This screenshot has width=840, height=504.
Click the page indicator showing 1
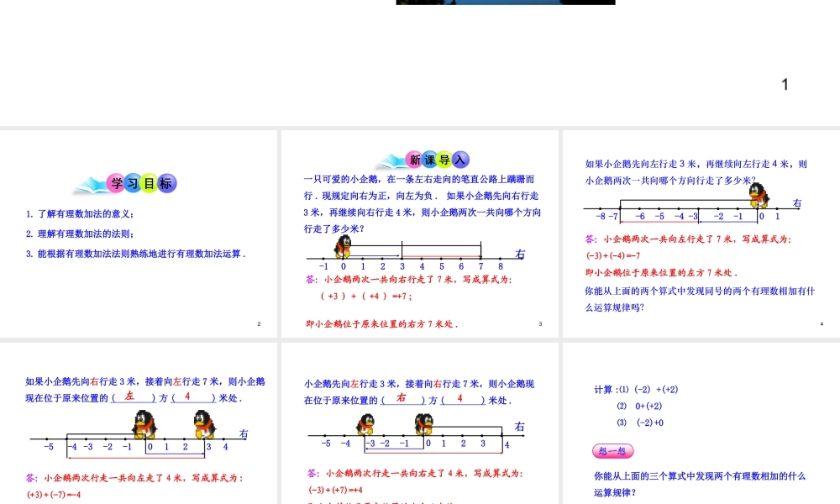785,84
